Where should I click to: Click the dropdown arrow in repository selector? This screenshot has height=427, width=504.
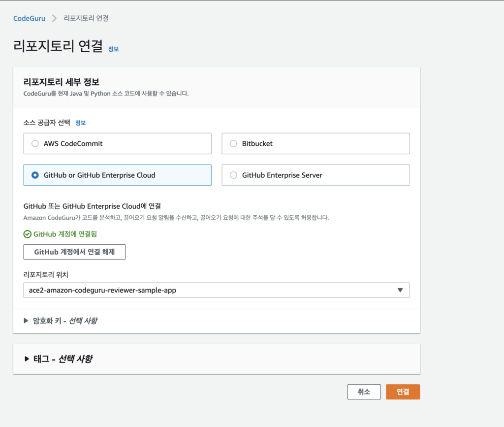400,290
